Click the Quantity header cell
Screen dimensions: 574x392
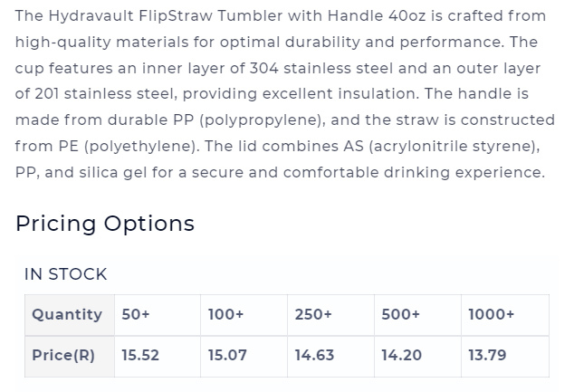[70, 315]
